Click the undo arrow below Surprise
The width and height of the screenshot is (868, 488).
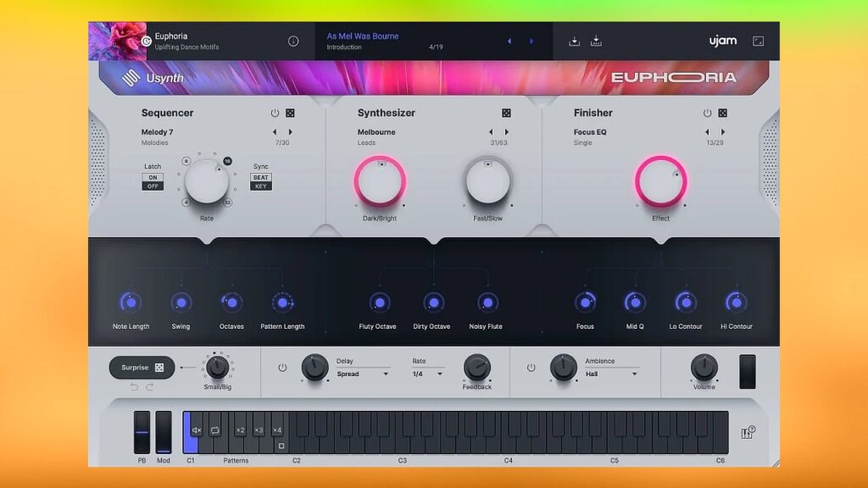point(136,385)
